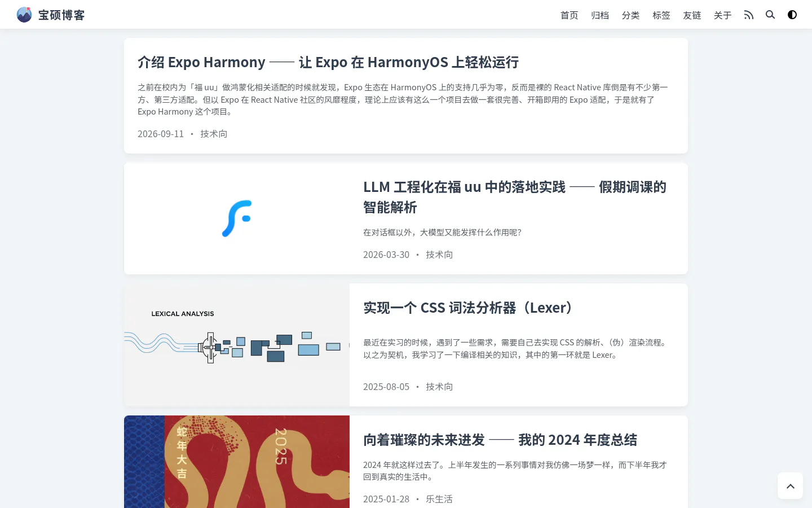The height and width of the screenshot is (508, 812).
Task: Open the 友链 navigation item
Action: [692, 15]
